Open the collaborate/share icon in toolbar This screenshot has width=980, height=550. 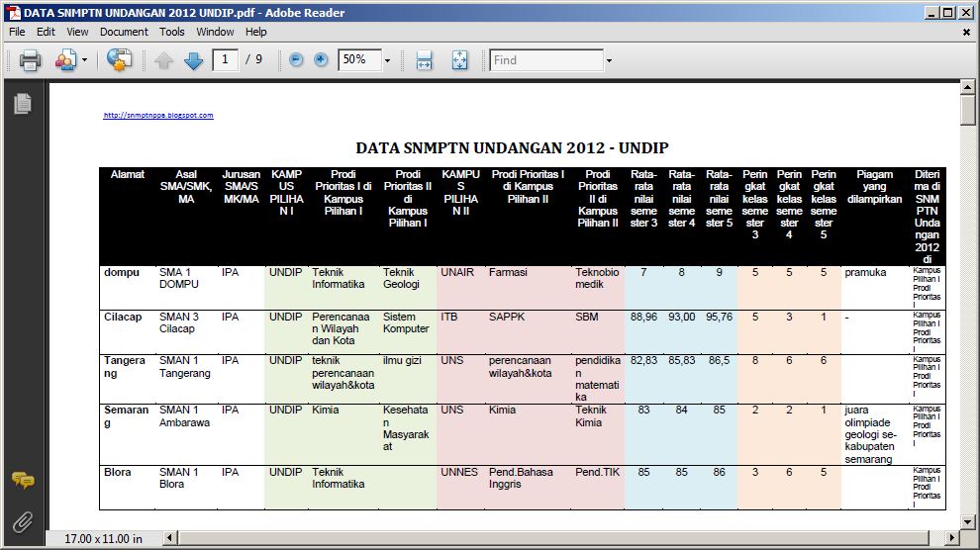tap(65, 60)
